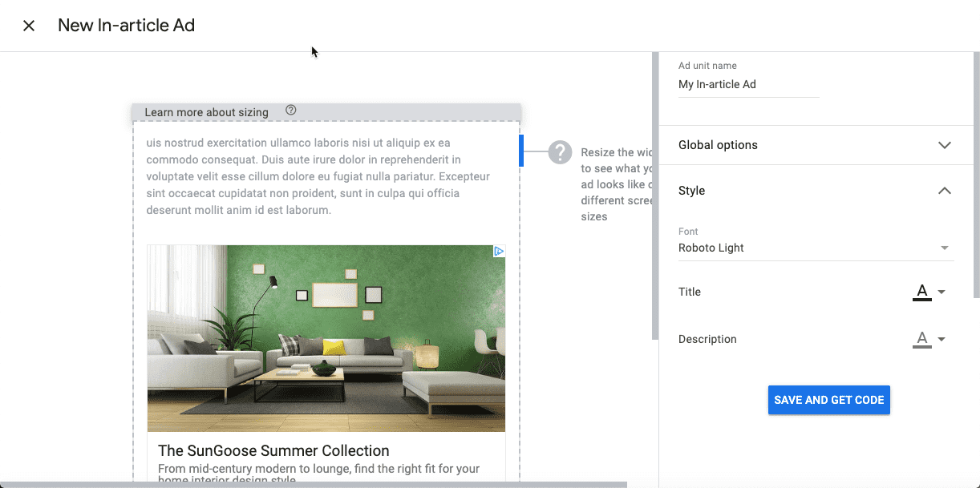The image size is (980, 488).
Task: Click the blue resize handle on the preview edge
Action: click(x=522, y=151)
